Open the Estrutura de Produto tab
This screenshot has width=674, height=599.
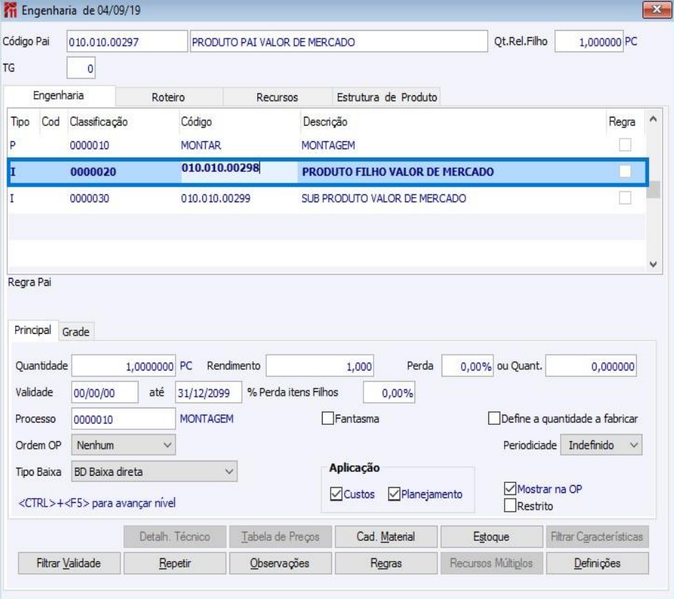[386, 97]
